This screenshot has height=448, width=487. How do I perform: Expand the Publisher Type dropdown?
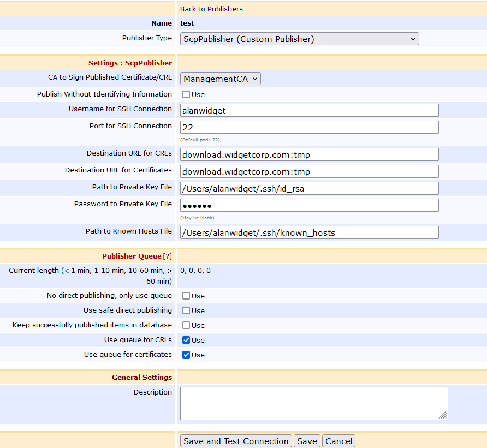click(299, 39)
